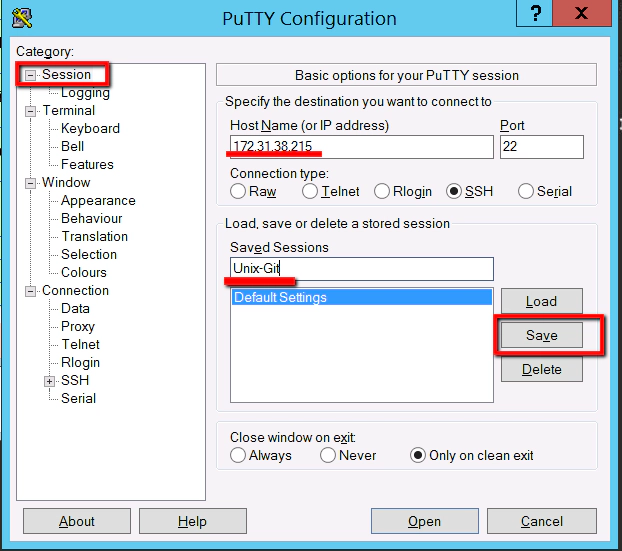Collapse the Connection tree node
Image resolution: width=622 pixels, height=551 pixels.
30,291
